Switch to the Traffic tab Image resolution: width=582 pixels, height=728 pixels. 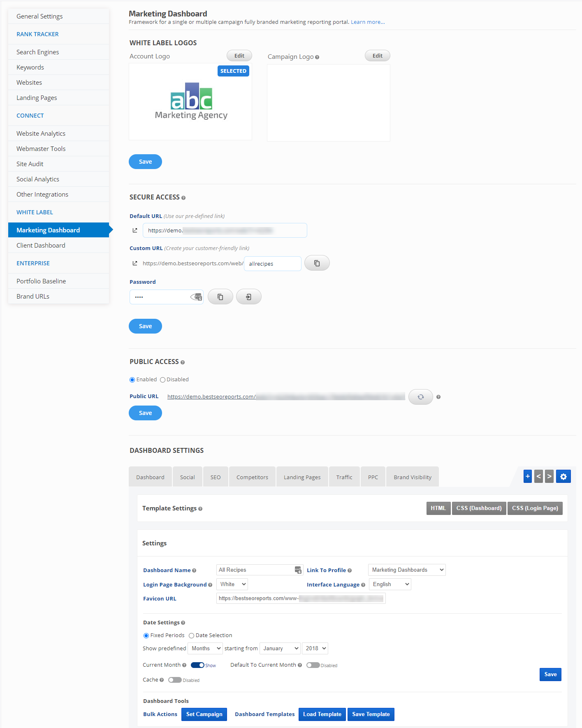tap(344, 477)
